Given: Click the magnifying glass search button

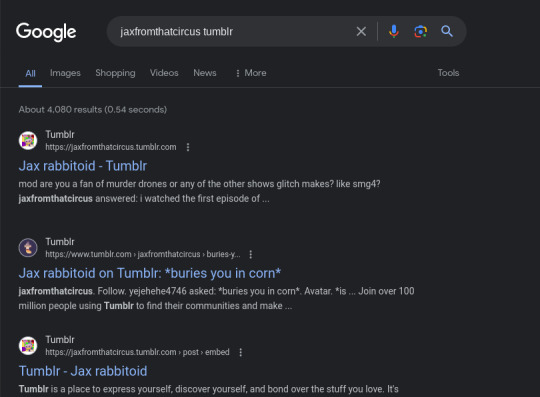Looking at the screenshot, I should (x=447, y=31).
